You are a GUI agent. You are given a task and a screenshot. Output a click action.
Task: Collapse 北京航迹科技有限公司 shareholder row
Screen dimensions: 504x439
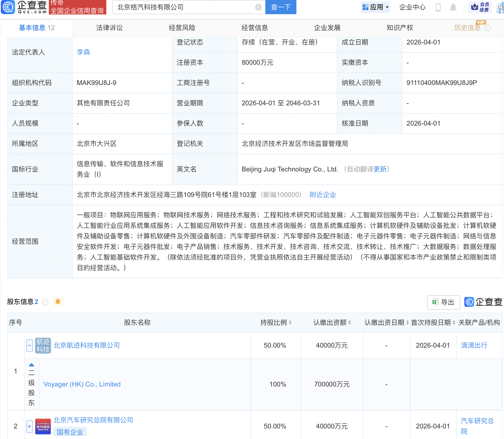(29, 345)
